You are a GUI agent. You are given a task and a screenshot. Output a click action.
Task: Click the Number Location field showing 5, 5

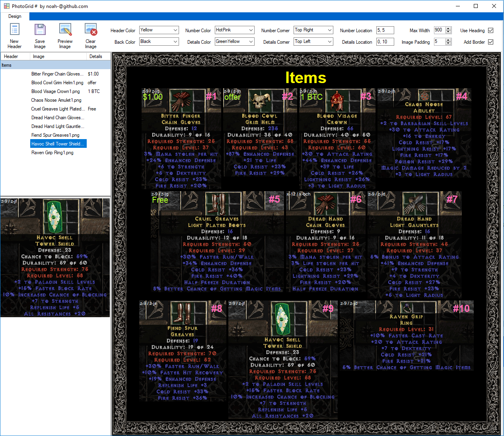tap(385, 30)
